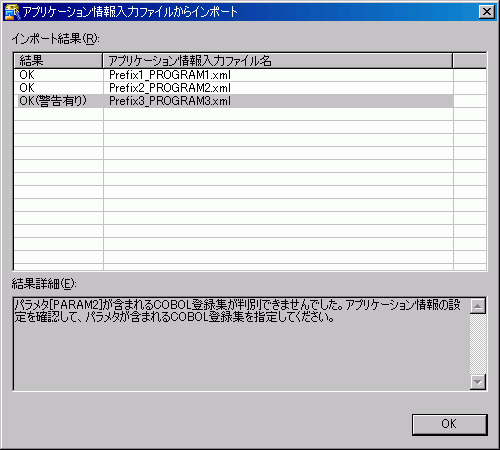Select the Prefix1_PROGRAM1.xml row
Viewport: 500px width, 450px height.
[x=250, y=75]
